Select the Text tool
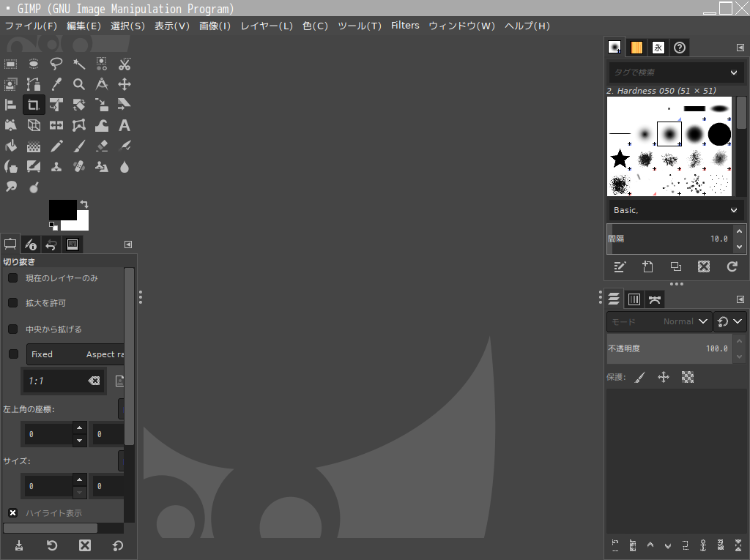750x560 pixels. tap(125, 125)
